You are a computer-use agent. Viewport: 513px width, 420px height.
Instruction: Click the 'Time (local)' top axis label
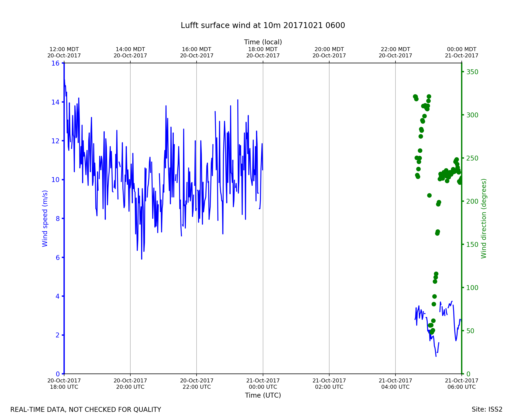[x=263, y=42]
